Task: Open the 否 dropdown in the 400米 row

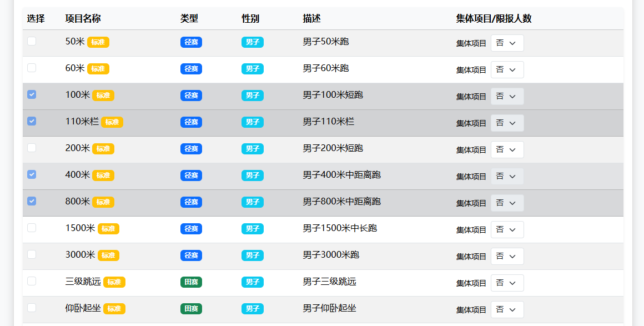Action: coord(507,176)
